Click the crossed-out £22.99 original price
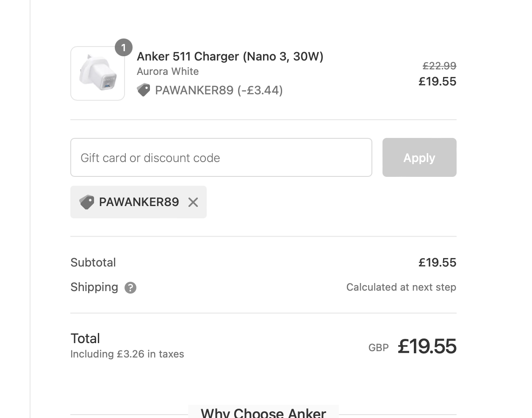532x418 pixels. (x=439, y=66)
